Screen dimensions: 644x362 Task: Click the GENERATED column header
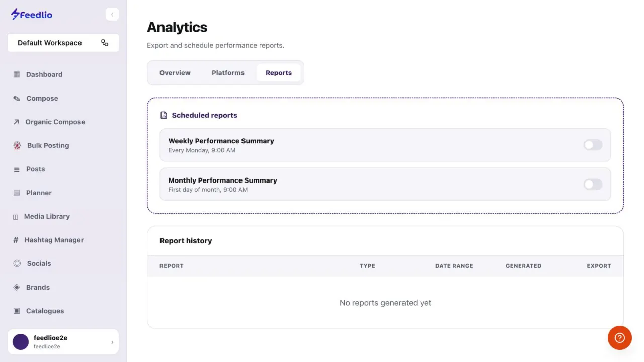point(523,266)
